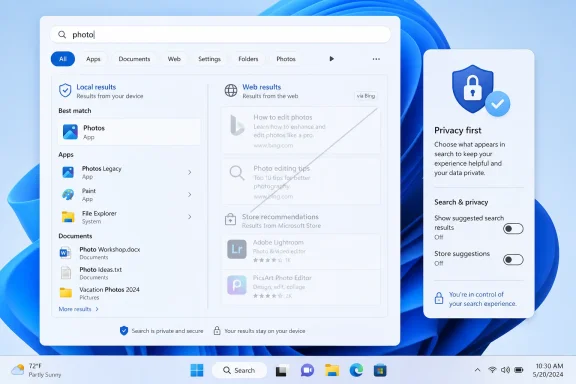Click into the search field containing photo
576x384 pixels.
(220, 35)
